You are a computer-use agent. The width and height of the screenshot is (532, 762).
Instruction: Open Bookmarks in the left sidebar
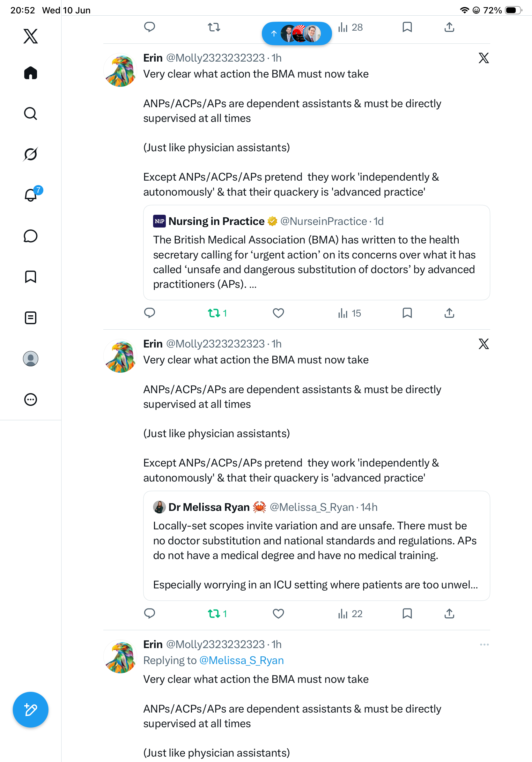(x=31, y=277)
